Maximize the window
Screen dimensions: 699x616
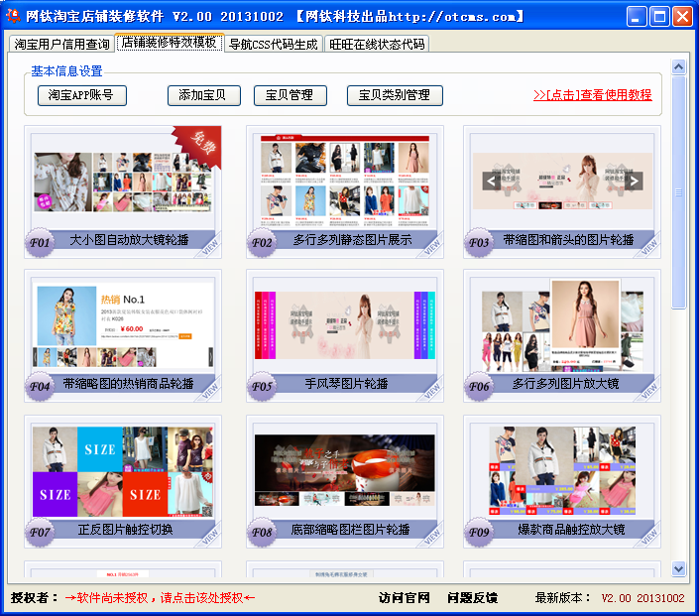pos(659,17)
